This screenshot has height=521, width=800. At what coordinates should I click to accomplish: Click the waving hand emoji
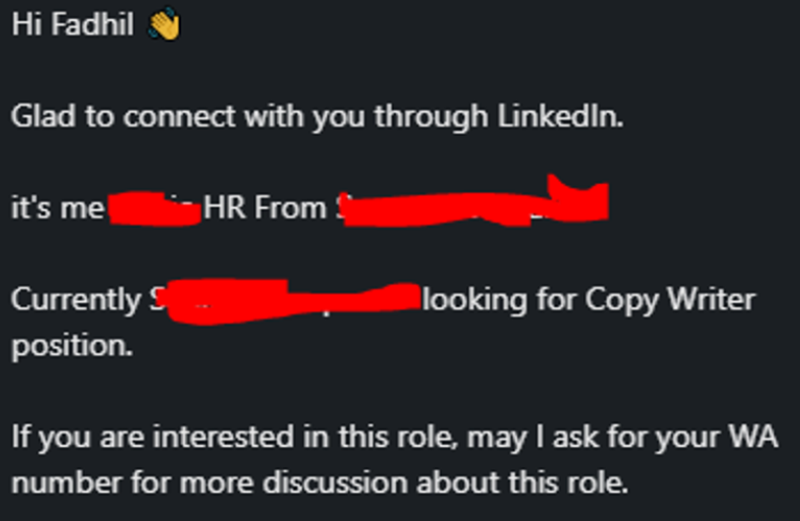pyautogui.click(x=164, y=25)
